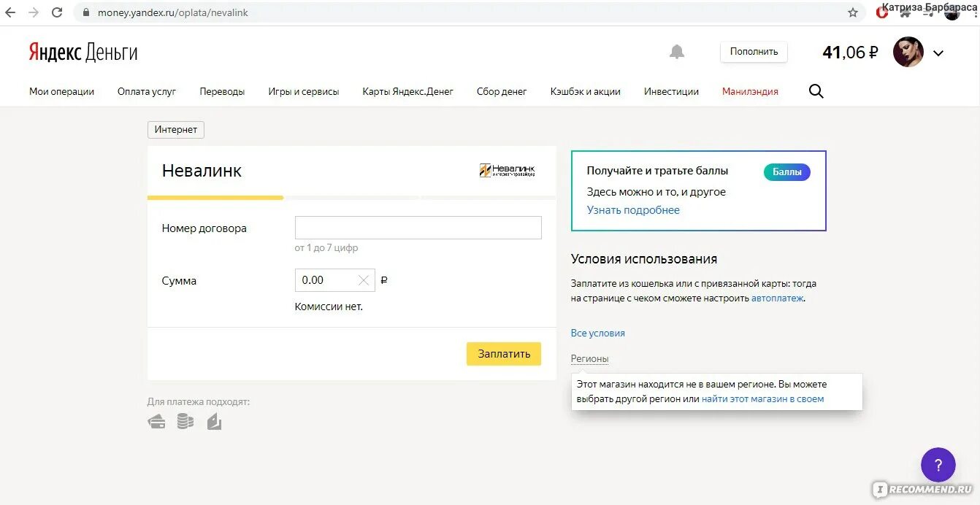The image size is (980, 505).
Task: Go to Инвестиции section
Action: click(671, 91)
